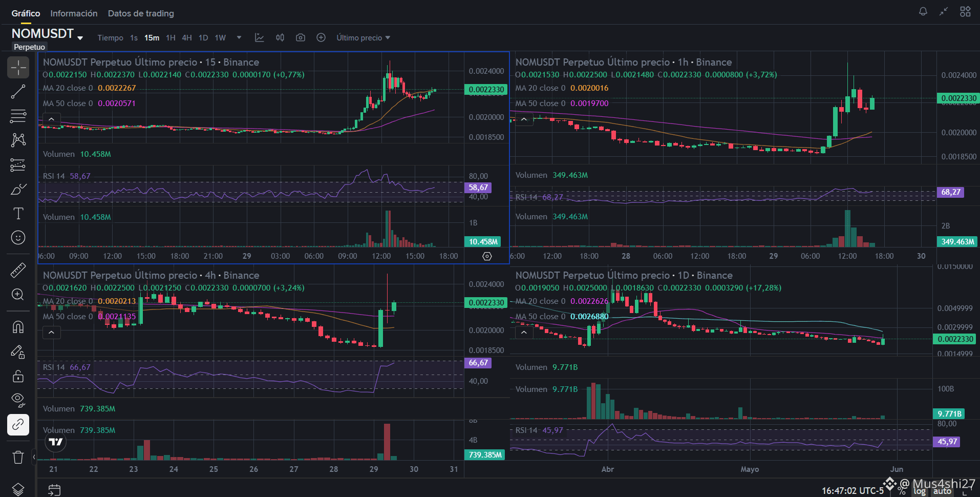The width and height of the screenshot is (980, 497).
Task: Switch to the Información tab
Action: coord(74,13)
